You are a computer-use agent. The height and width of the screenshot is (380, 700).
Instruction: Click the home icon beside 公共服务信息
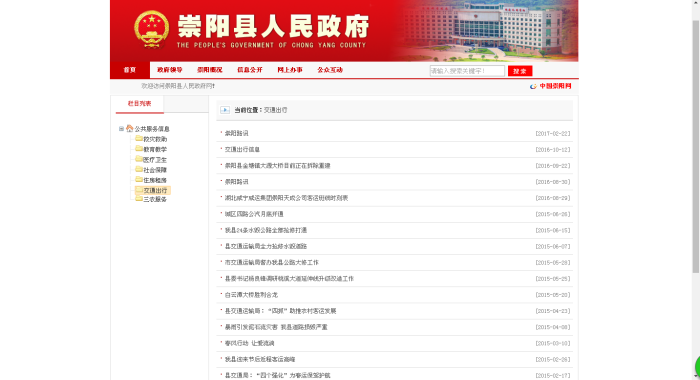pyautogui.click(x=129, y=129)
